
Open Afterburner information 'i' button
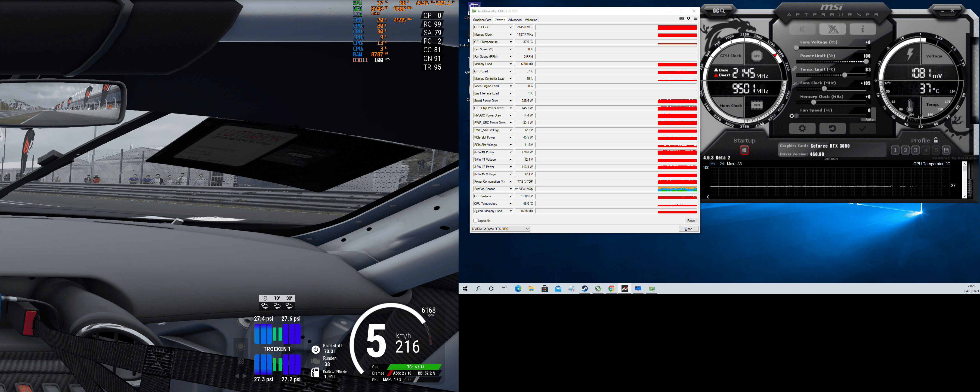coord(862,29)
